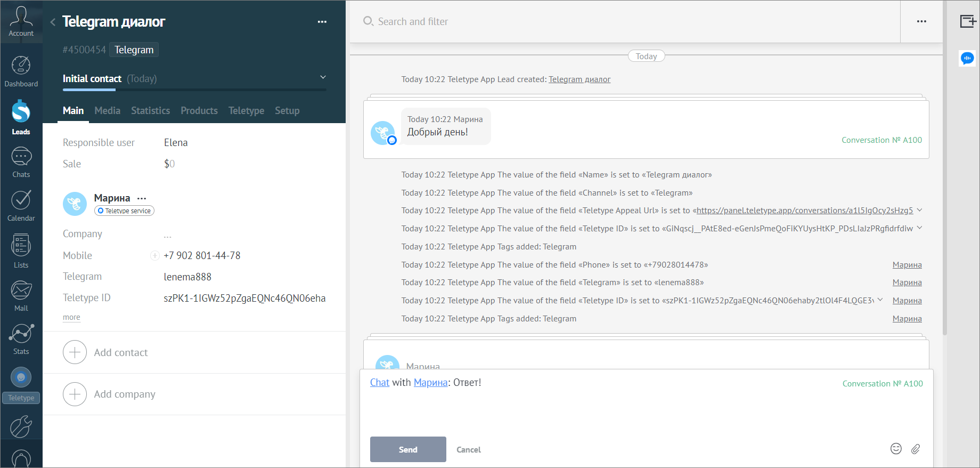Click the Teletype service badge
The height and width of the screenshot is (468, 980).
(124, 211)
